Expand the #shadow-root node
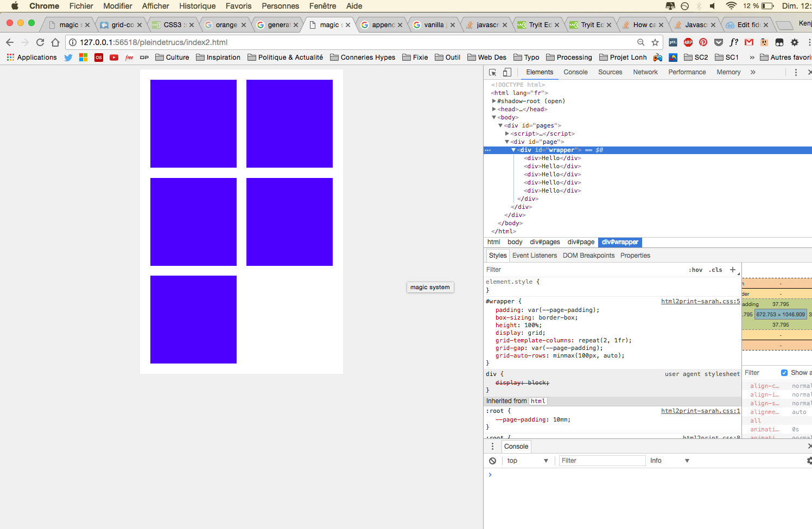This screenshot has width=812, height=529. pos(494,101)
